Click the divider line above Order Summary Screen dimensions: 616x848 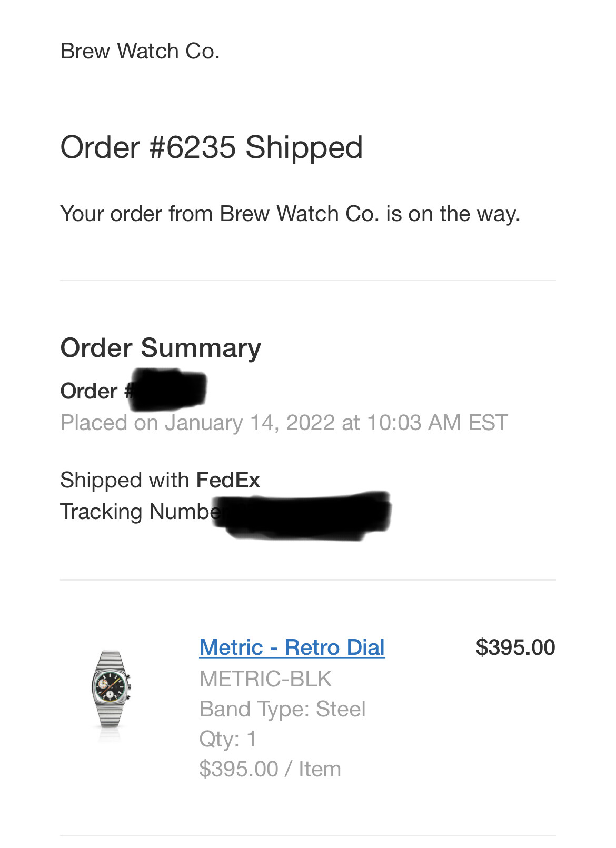[x=308, y=281]
